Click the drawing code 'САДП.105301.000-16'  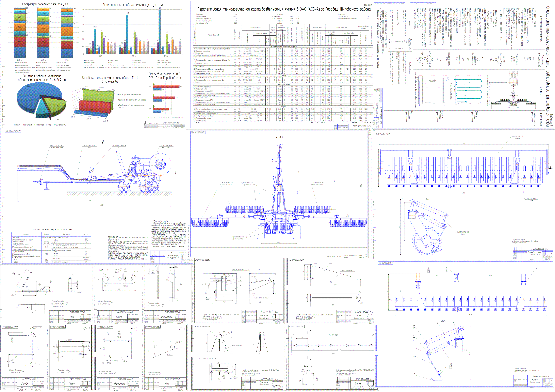[125, 312]
